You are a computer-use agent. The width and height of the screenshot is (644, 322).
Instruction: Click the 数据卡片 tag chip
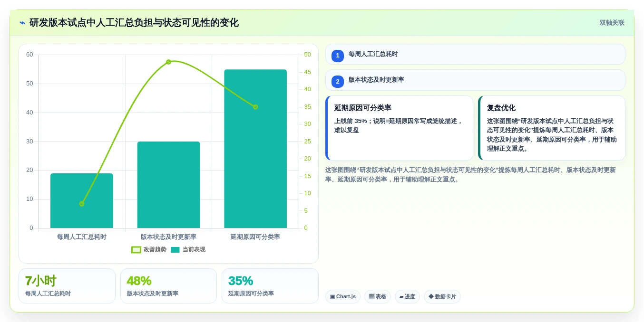click(442, 296)
